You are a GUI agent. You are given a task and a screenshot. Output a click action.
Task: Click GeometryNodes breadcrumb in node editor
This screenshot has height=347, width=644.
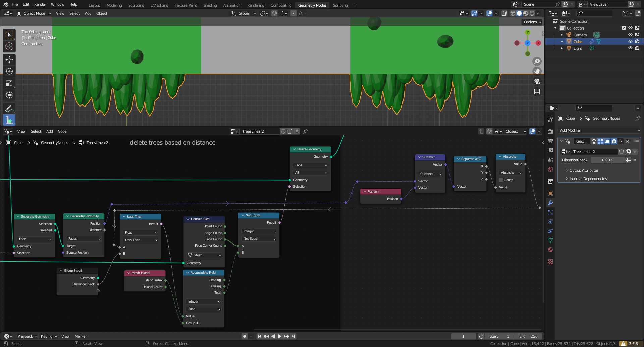pos(54,143)
